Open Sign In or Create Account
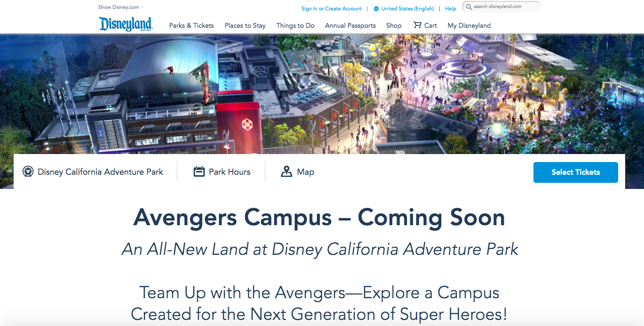 point(331,8)
